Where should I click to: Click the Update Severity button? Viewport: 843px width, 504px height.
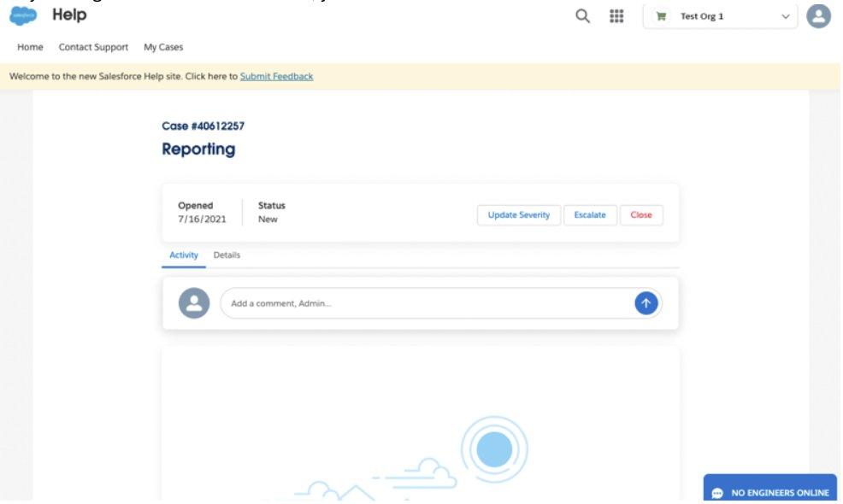(519, 215)
